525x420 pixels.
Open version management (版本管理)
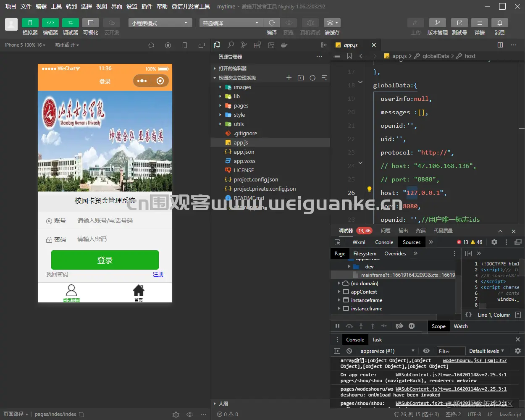pyautogui.click(x=438, y=23)
